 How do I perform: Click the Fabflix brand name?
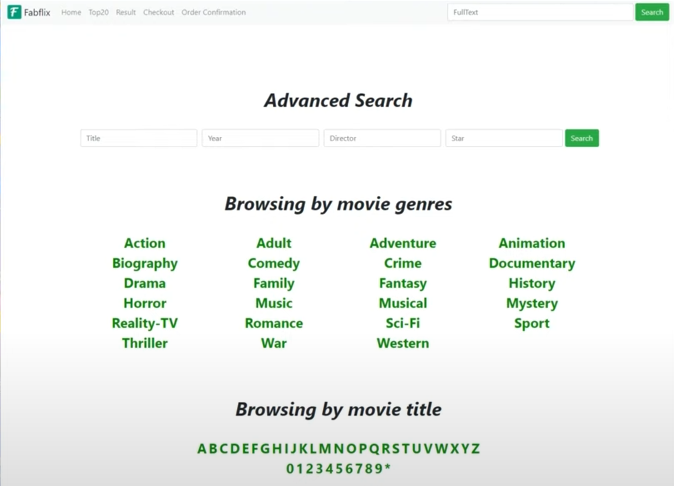(37, 12)
